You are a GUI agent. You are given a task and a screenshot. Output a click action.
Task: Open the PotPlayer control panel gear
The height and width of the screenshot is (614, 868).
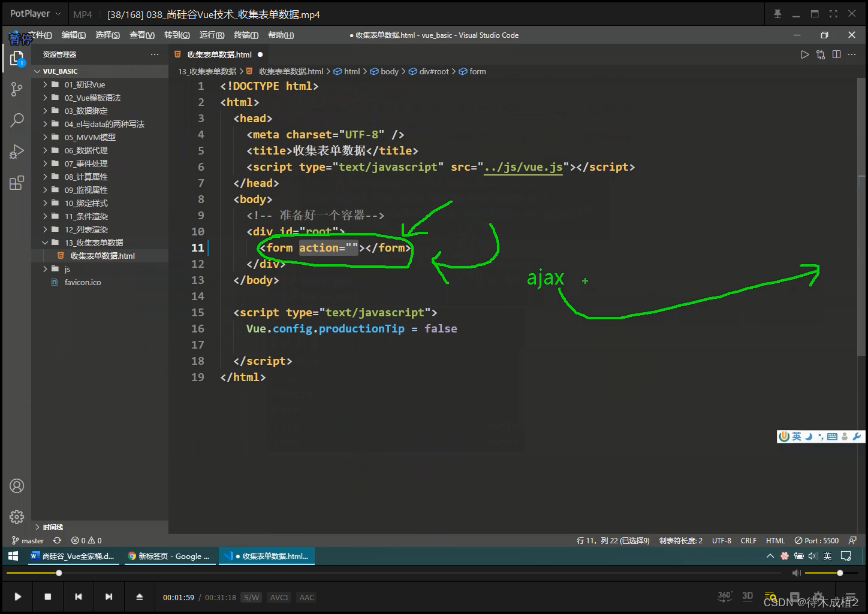[x=819, y=597]
